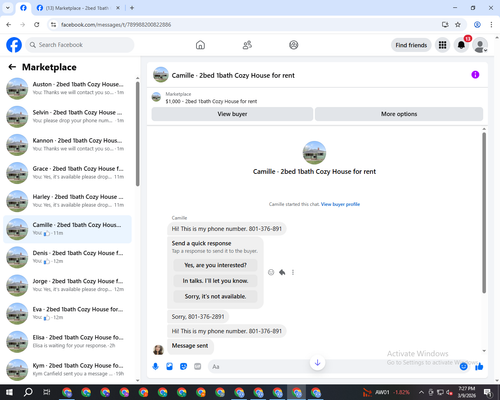Open the Windows notification center icon
Viewport: 500px width, 400px height.
[x=488, y=392]
